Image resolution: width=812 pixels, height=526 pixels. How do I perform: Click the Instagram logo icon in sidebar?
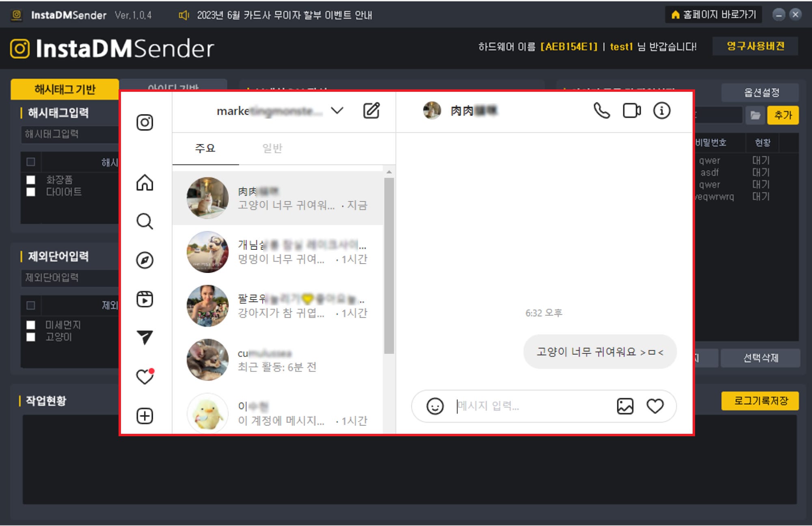click(x=145, y=122)
